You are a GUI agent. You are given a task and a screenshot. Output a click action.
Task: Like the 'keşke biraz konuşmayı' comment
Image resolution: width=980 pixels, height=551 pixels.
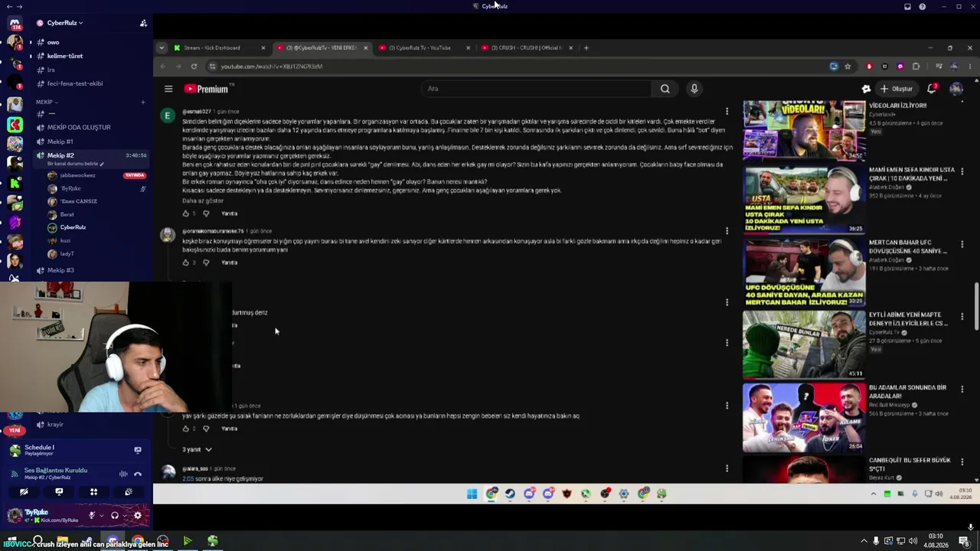tap(186, 262)
